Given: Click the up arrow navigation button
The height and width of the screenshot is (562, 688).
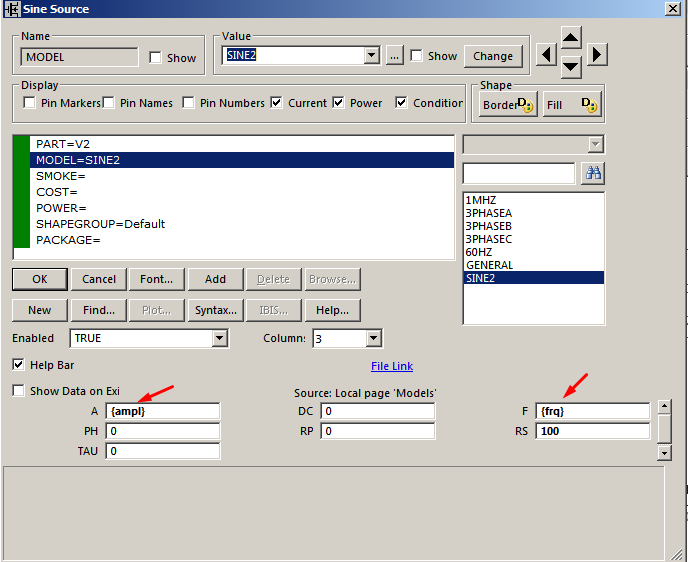Looking at the screenshot, I should (x=571, y=38).
